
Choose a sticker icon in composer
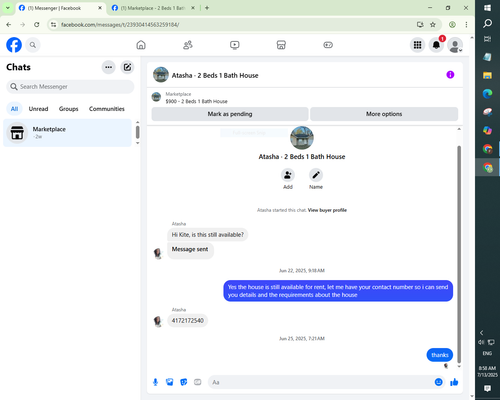[x=184, y=382]
